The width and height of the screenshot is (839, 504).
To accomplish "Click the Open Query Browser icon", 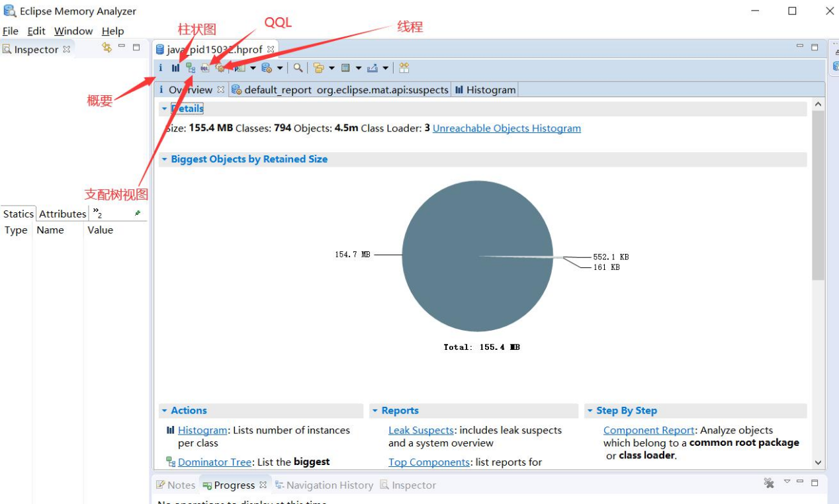I will [266, 67].
